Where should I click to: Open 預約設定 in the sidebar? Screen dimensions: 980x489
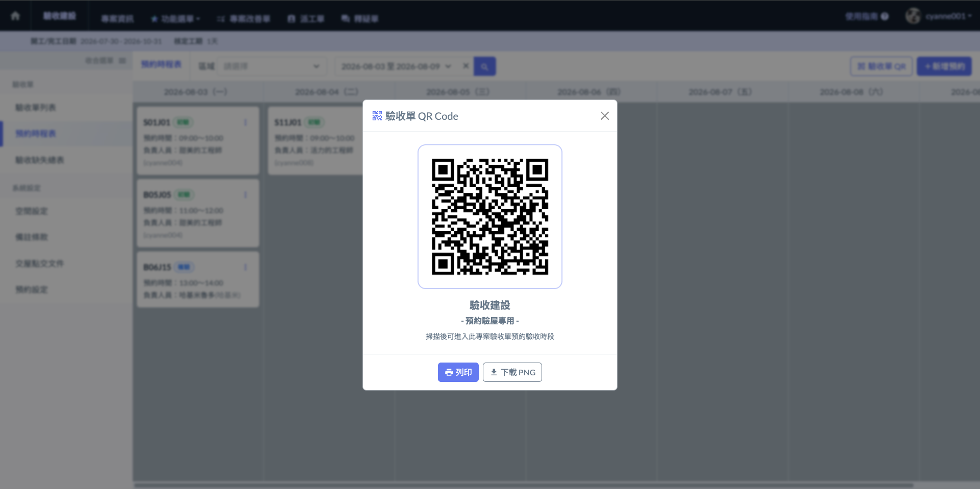click(x=66, y=290)
